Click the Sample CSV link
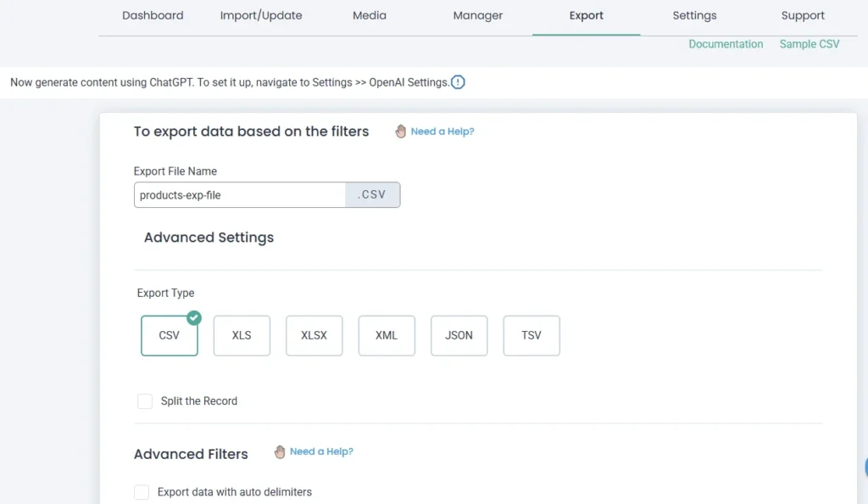The width and height of the screenshot is (868, 504). [810, 44]
